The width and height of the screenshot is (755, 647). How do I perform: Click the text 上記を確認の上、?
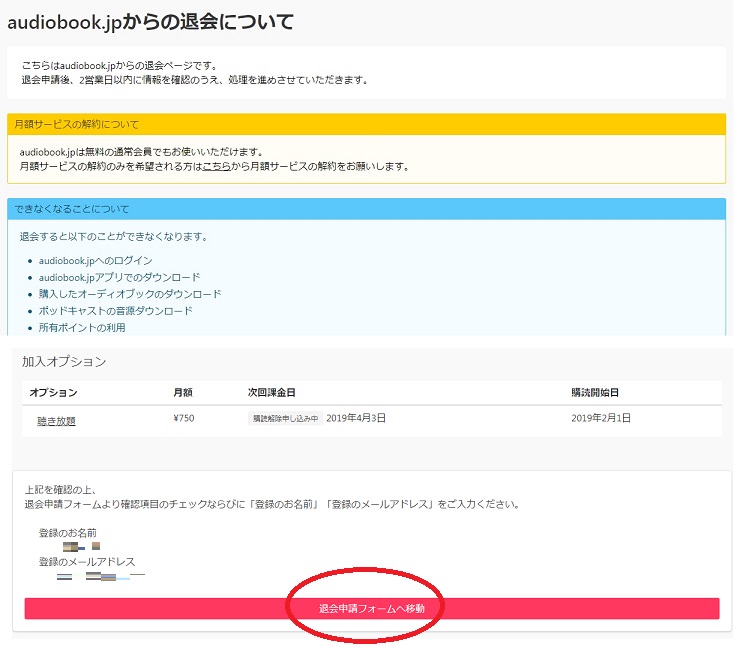tap(61, 490)
